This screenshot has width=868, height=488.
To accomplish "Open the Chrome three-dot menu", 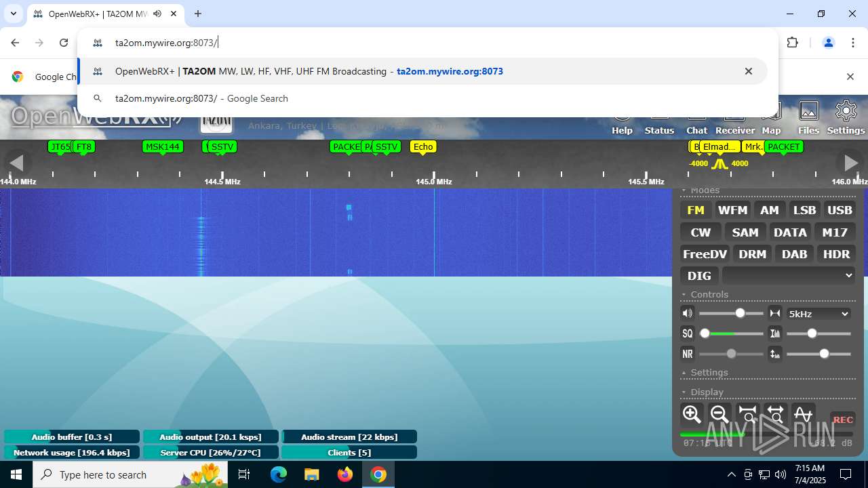I will (853, 43).
